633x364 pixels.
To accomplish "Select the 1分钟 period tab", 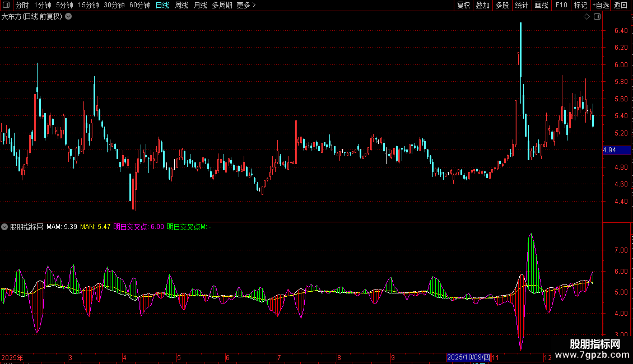I will (x=43, y=5).
